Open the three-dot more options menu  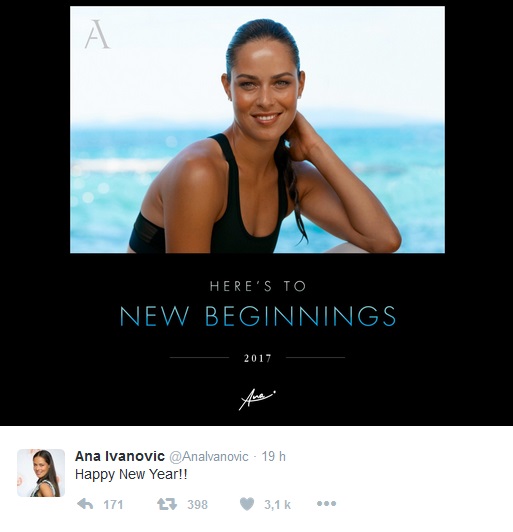point(326,504)
